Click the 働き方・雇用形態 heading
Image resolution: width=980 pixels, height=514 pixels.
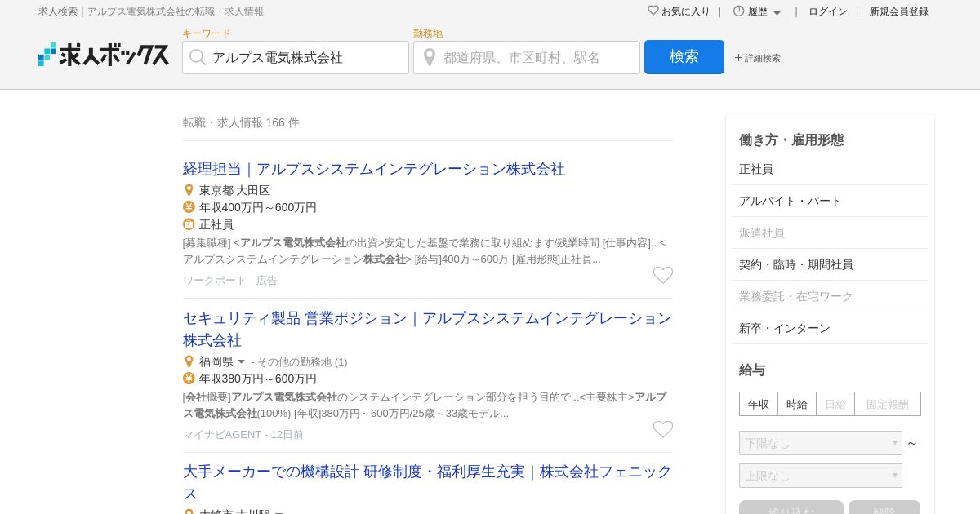pyautogui.click(x=791, y=140)
